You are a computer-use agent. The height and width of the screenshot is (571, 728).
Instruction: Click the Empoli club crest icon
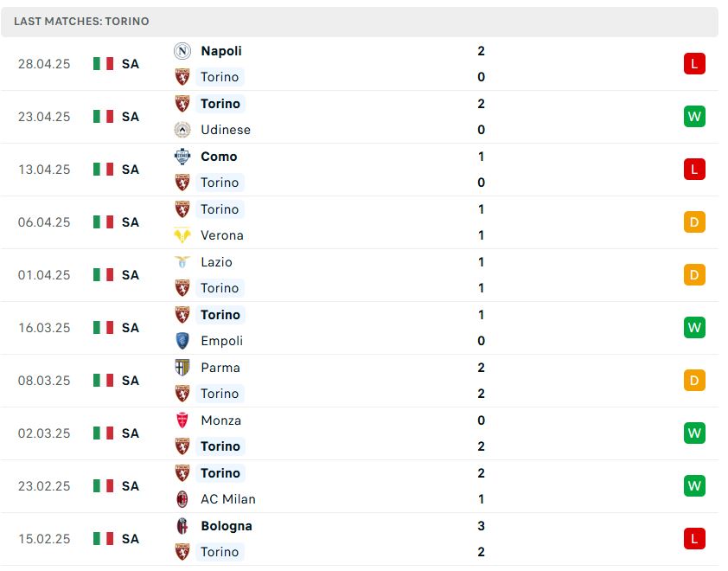pyautogui.click(x=182, y=341)
